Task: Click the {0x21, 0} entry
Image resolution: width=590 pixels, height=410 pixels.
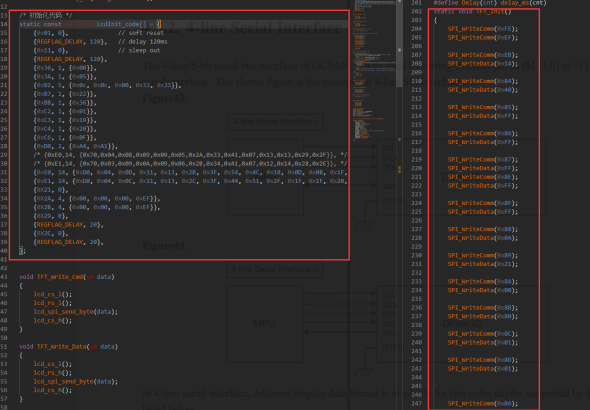Action: point(51,190)
